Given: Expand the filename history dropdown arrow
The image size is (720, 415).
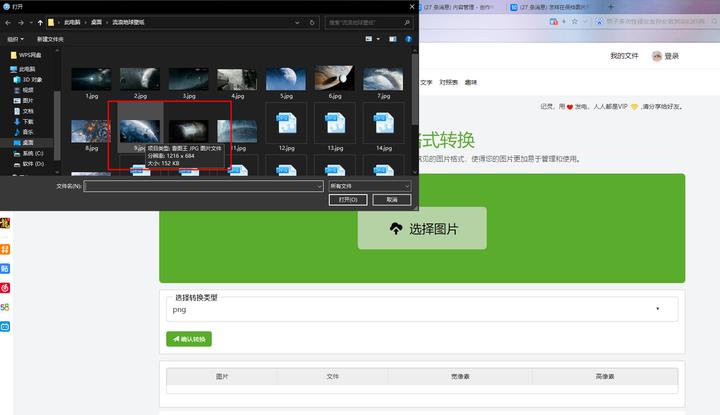Looking at the screenshot, I should pos(319,186).
